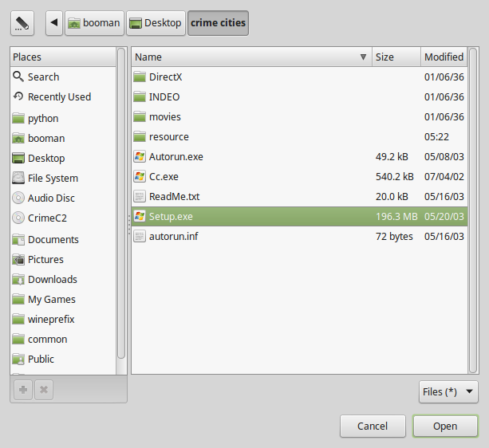
Task: Click the plus button to add a bookmark
Action: click(23, 390)
